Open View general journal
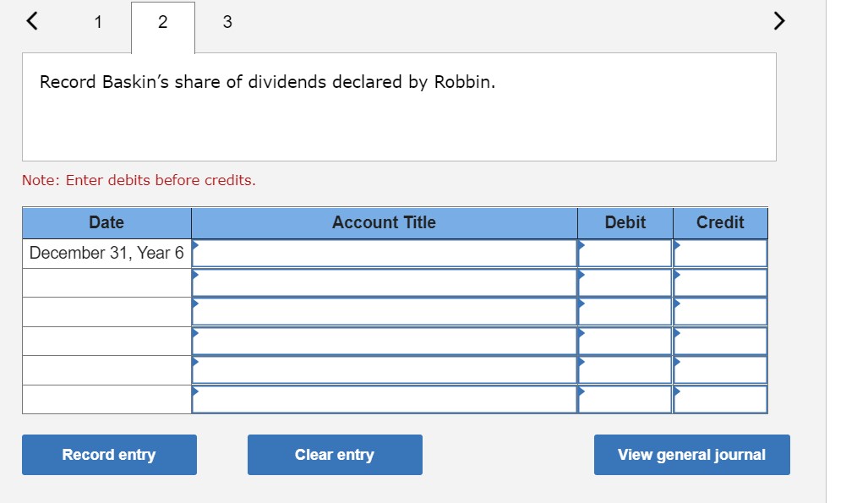 [692, 455]
